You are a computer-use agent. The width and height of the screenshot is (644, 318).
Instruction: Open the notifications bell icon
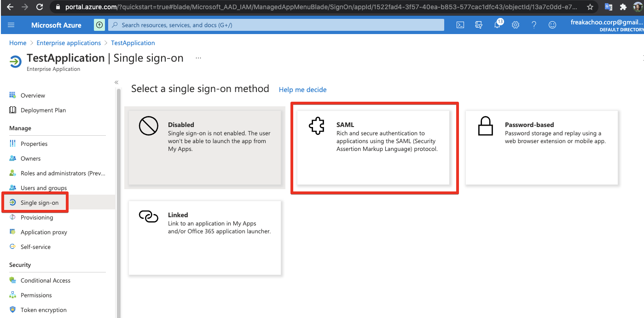[x=497, y=25]
